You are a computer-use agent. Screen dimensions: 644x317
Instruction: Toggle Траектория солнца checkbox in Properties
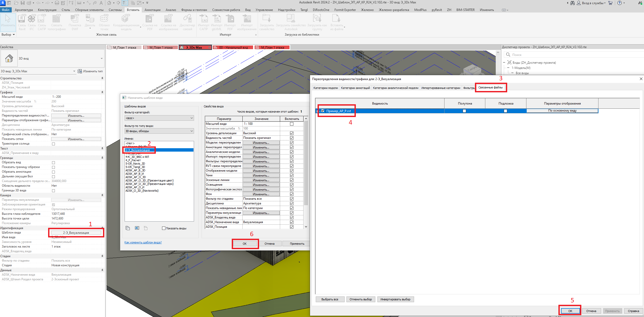[54, 144]
